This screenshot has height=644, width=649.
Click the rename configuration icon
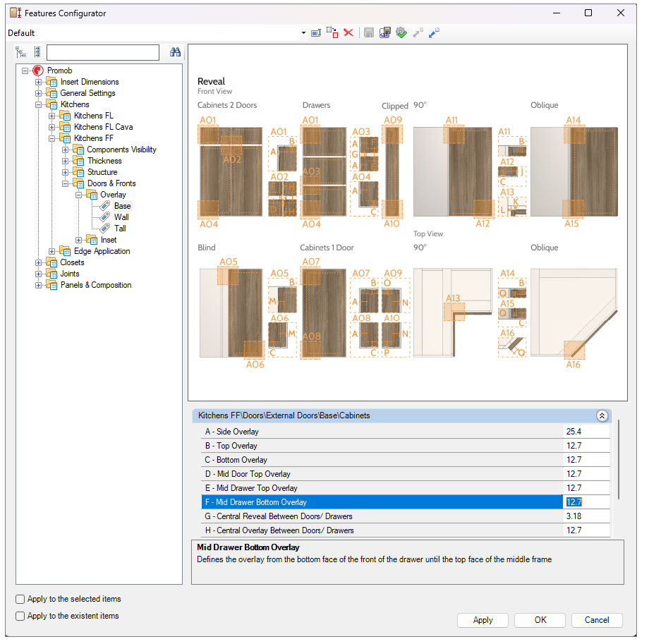coord(316,33)
